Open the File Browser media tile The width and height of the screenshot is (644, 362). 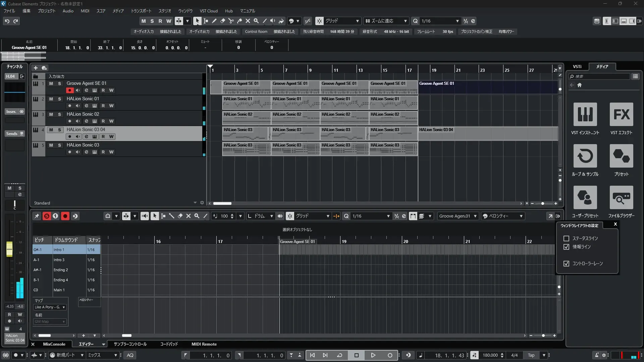point(621,197)
